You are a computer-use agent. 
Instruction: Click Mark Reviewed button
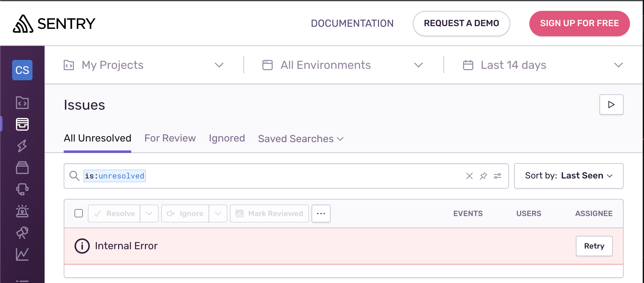click(269, 214)
